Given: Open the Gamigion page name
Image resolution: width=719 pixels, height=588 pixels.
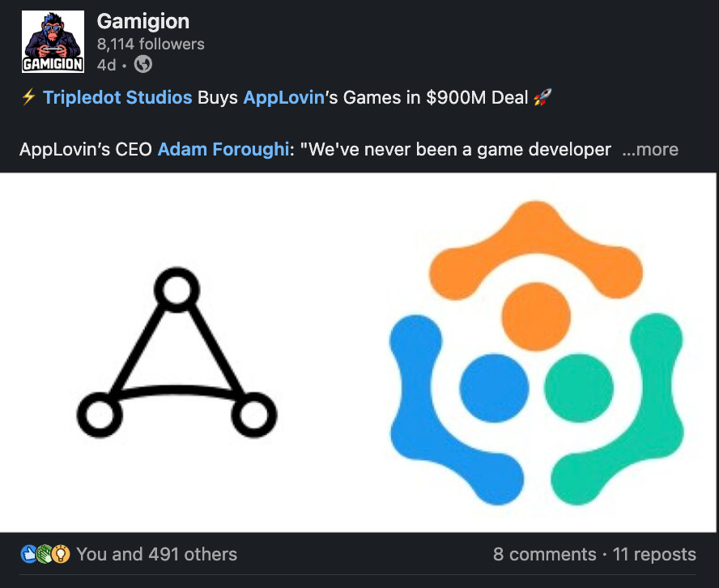Looking at the screenshot, I should tap(143, 21).
